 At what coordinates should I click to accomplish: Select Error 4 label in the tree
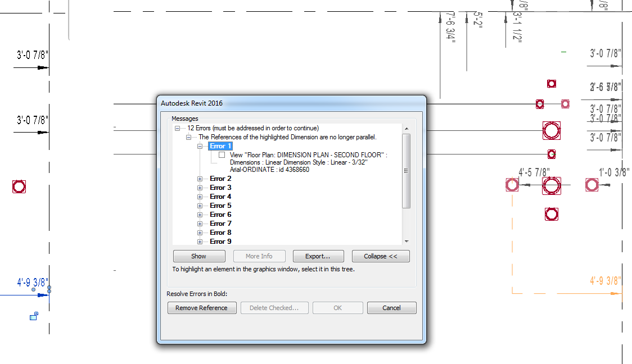pyautogui.click(x=220, y=197)
